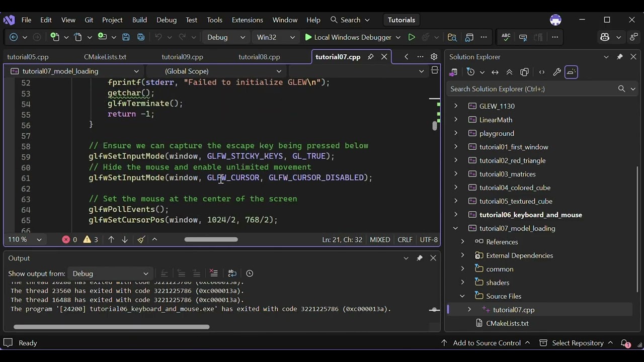Toggle pin on tutorial07.cpp tab
This screenshot has height=362, width=644.
[x=371, y=57]
